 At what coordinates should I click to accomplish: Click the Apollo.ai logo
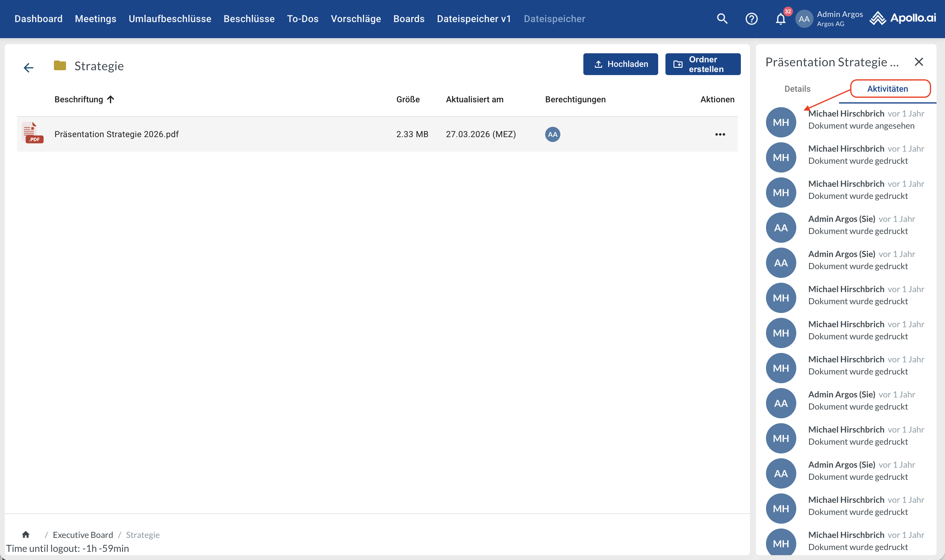point(903,18)
